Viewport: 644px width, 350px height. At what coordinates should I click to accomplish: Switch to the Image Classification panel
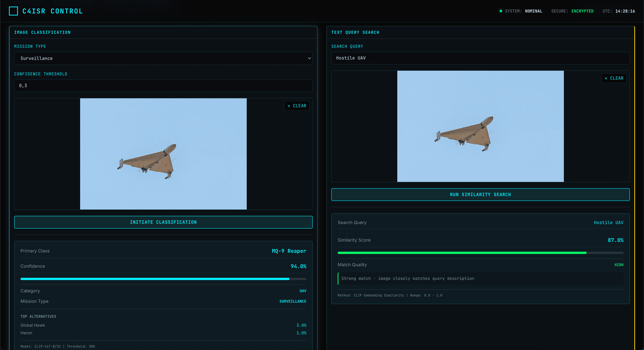(x=42, y=32)
